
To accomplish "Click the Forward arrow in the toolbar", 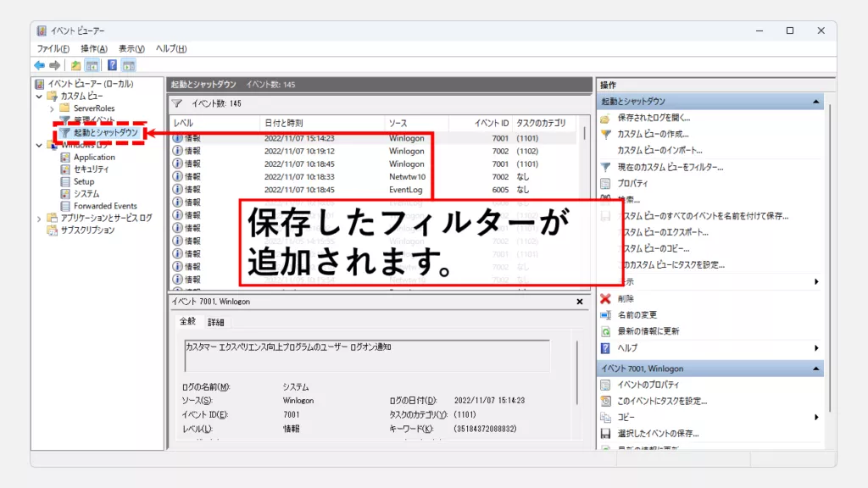I will (54, 65).
